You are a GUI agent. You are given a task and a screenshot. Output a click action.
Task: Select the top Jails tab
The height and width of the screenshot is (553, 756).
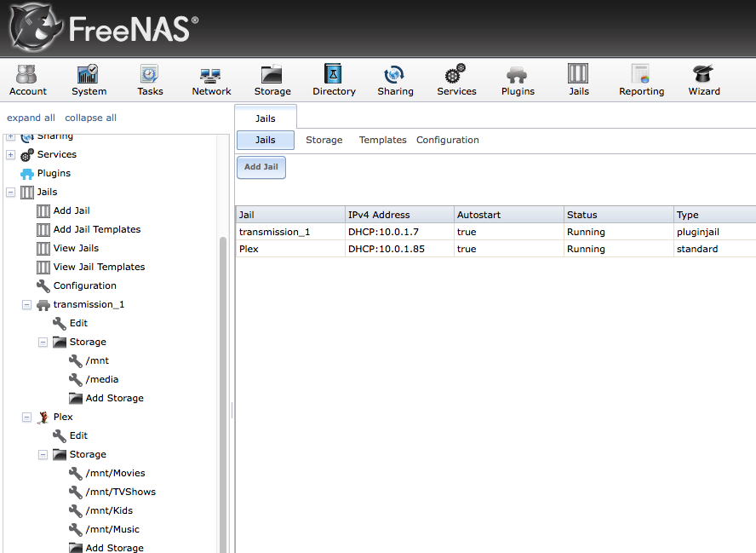pos(265,118)
